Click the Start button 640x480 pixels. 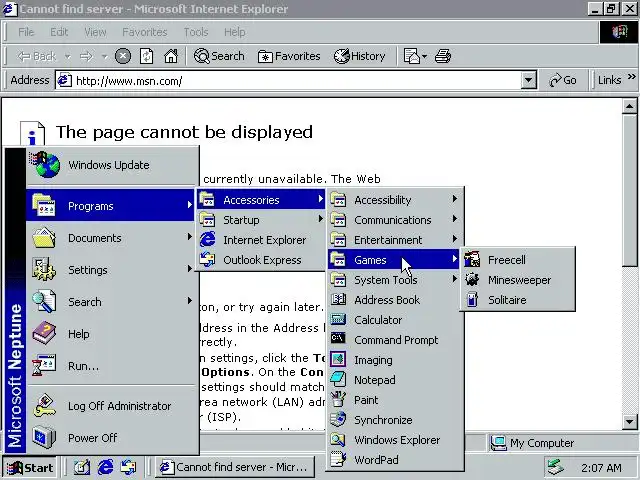(x=30, y=467)
